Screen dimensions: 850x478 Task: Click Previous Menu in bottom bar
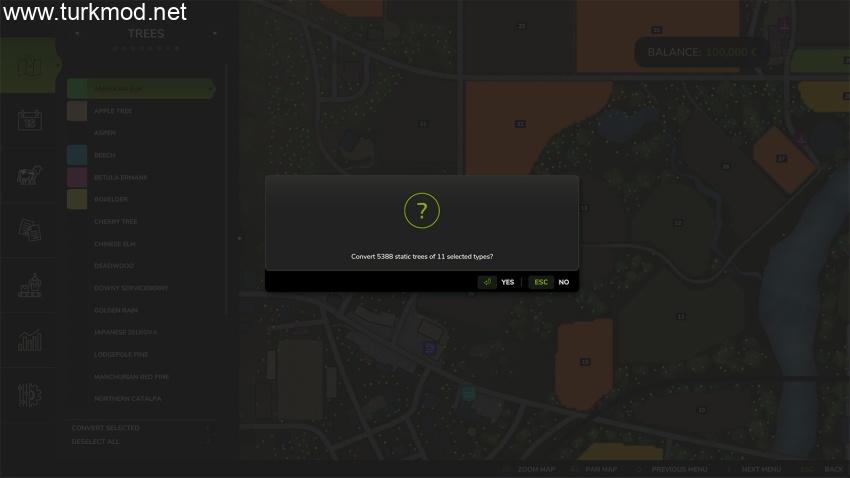[x=679, y=469]
